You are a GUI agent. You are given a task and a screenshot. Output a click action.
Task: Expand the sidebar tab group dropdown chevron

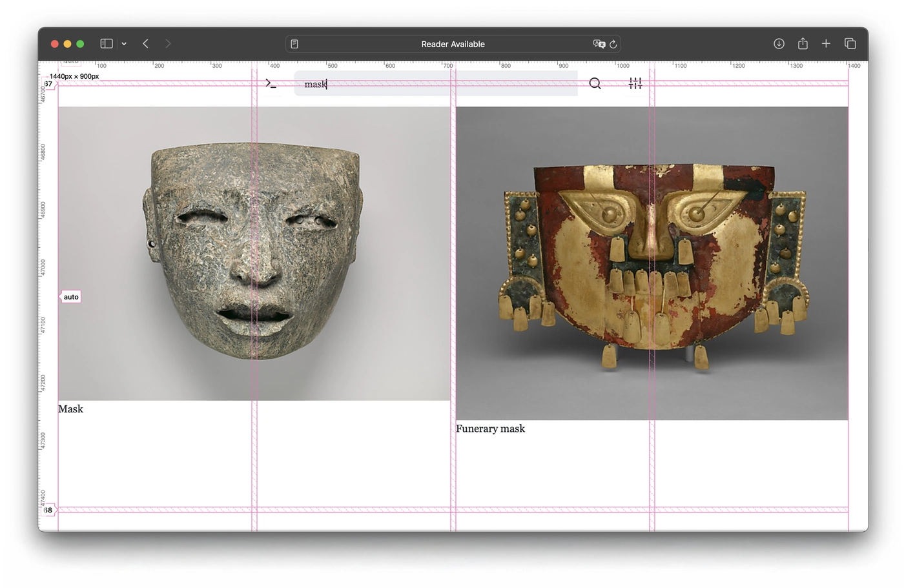point(124,44)
